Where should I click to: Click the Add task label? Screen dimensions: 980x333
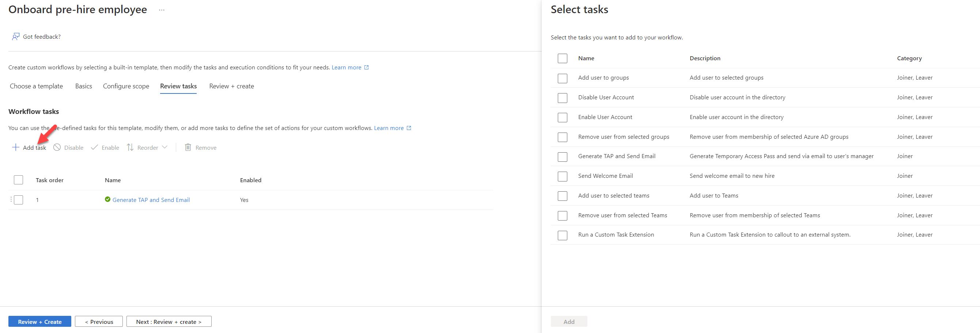pos(34,148)
